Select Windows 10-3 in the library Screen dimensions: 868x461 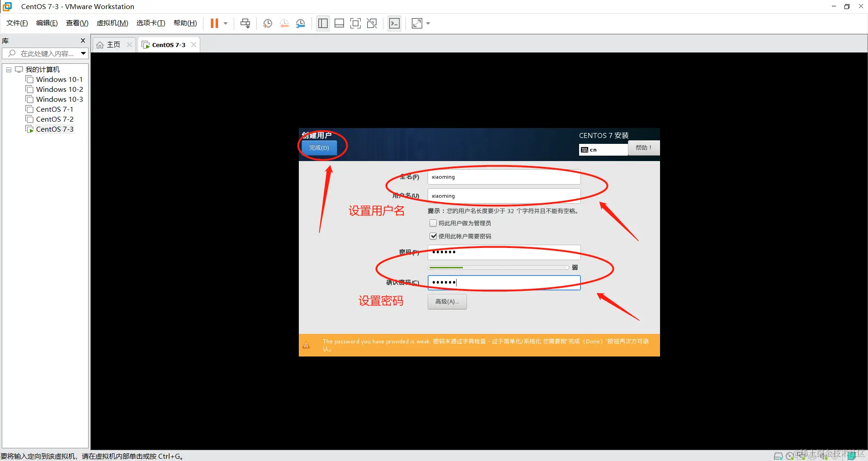(60, 100)
